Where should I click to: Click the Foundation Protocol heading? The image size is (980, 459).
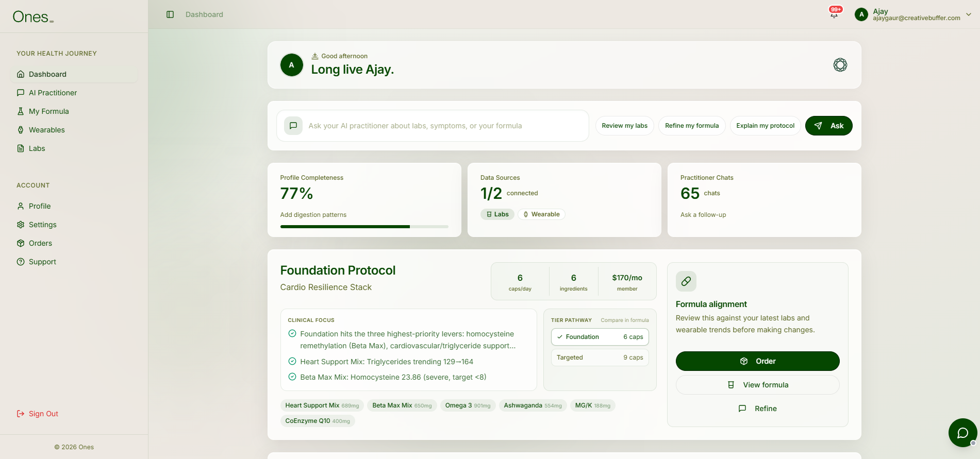click(x=338, y=270)
